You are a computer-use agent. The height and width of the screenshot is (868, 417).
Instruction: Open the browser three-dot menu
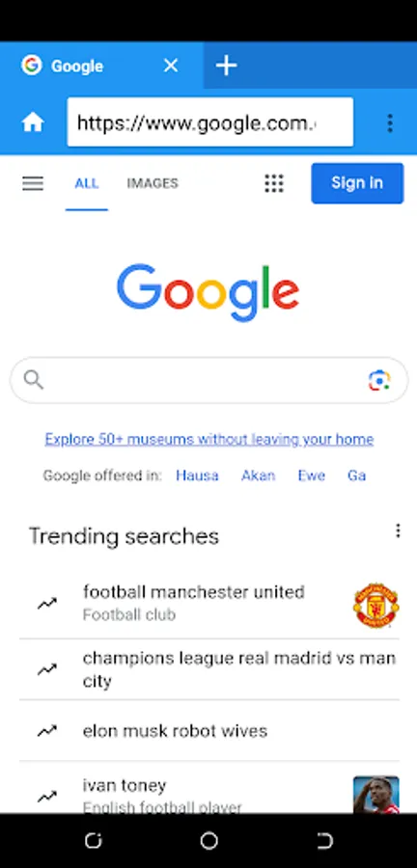(390, 122)
